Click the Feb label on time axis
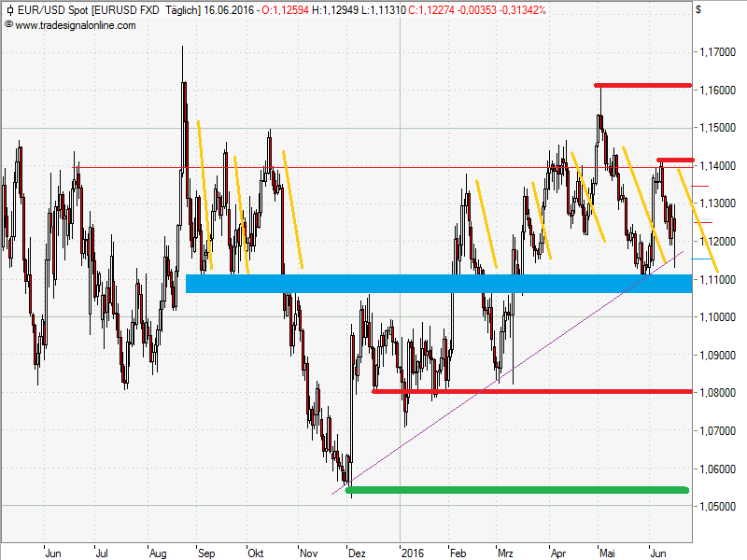 tap(458, 553)
